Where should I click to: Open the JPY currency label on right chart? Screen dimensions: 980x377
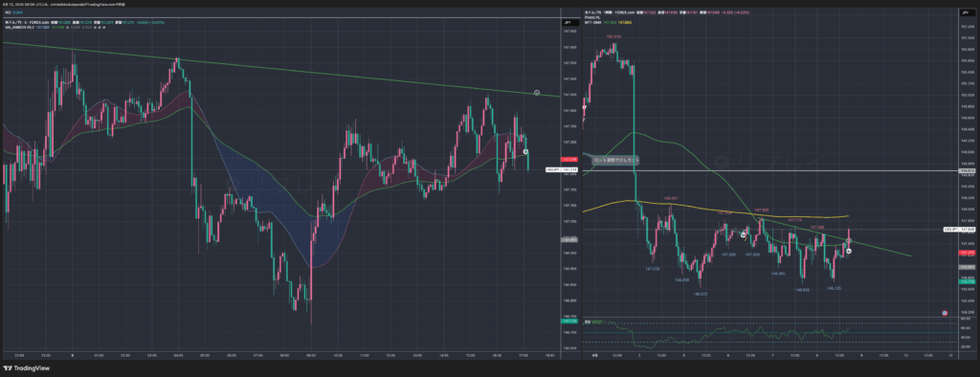tap(967, 11)
